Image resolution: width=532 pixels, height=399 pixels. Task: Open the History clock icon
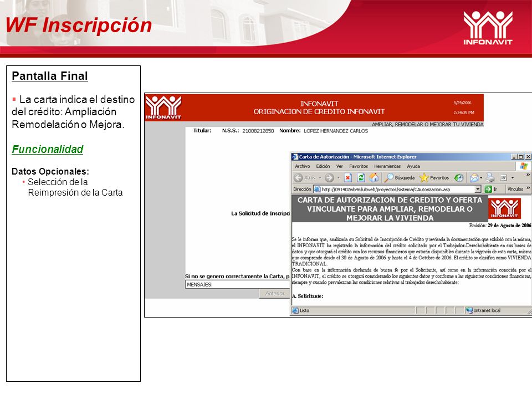click(459, 177)
